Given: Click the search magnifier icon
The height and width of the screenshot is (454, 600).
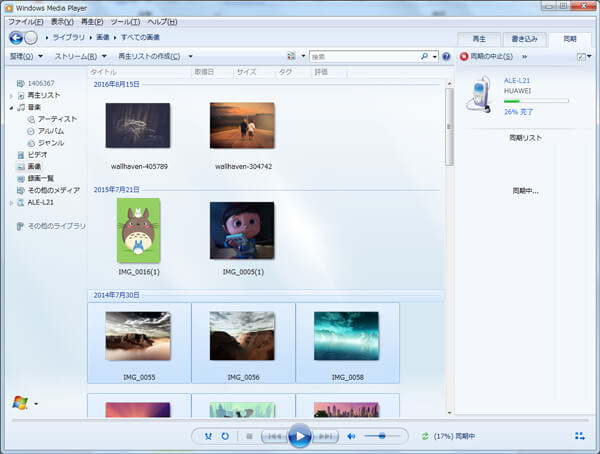Looking at the screenshot, I should pyautogui.click(x=424, y=56).
